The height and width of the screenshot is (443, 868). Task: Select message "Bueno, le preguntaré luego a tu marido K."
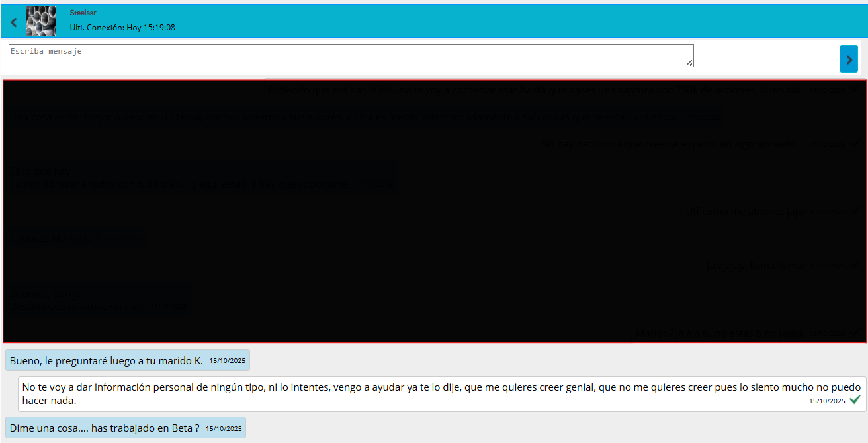128,360
